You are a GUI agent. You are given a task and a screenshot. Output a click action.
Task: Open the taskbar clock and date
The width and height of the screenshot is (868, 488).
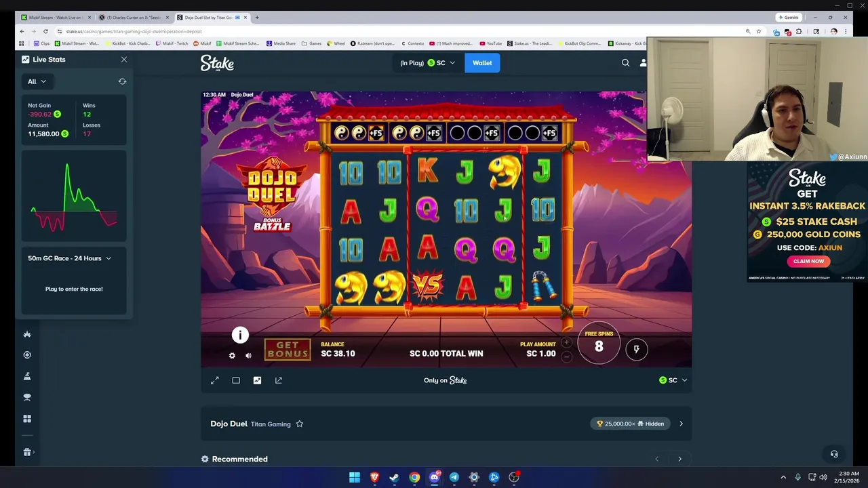848,477
